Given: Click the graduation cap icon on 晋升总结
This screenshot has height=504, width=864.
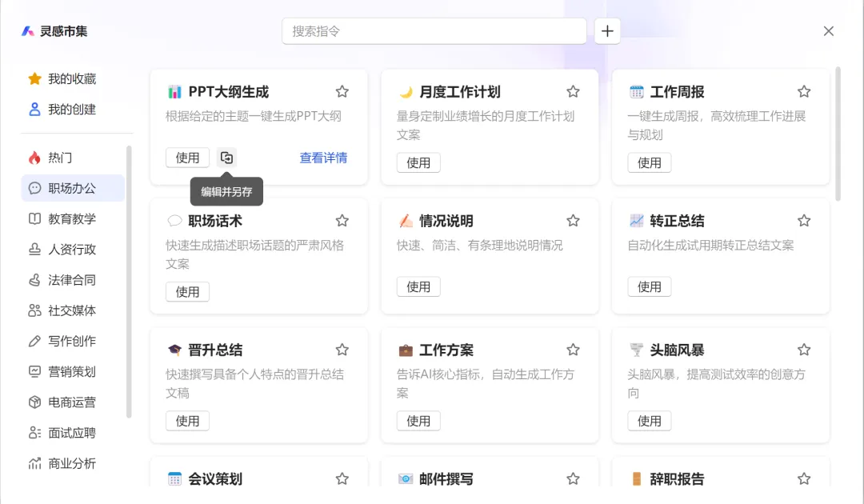Looking at the screenshot, I should [x=174, y=350].
